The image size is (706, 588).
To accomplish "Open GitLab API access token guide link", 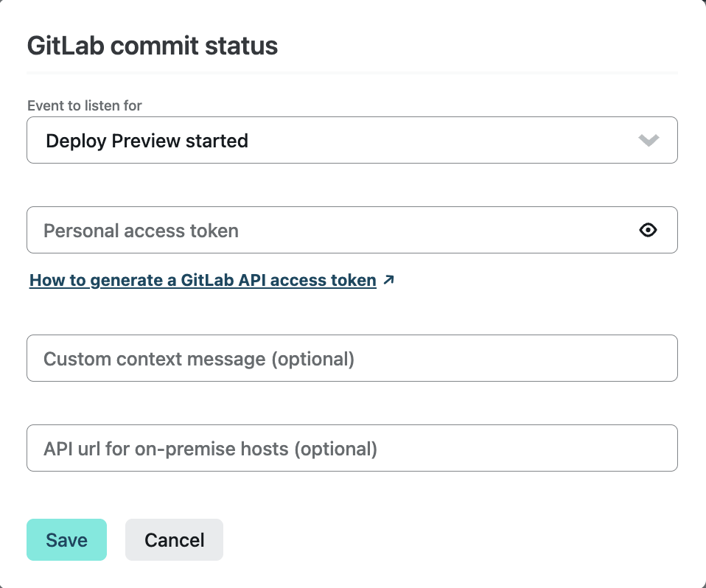I will (203, 280).
